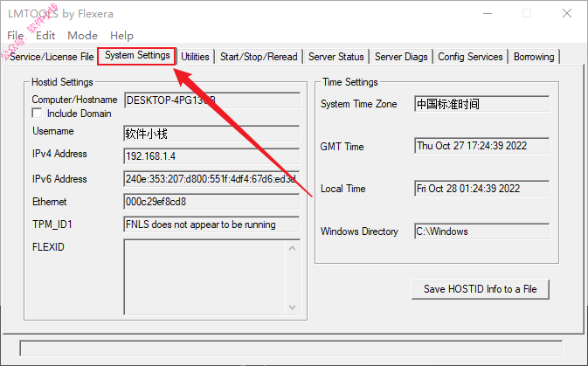Screen dimensions: 588x366
Task: Open the Start/Stop/Reread tab
Action: point(259,57)
